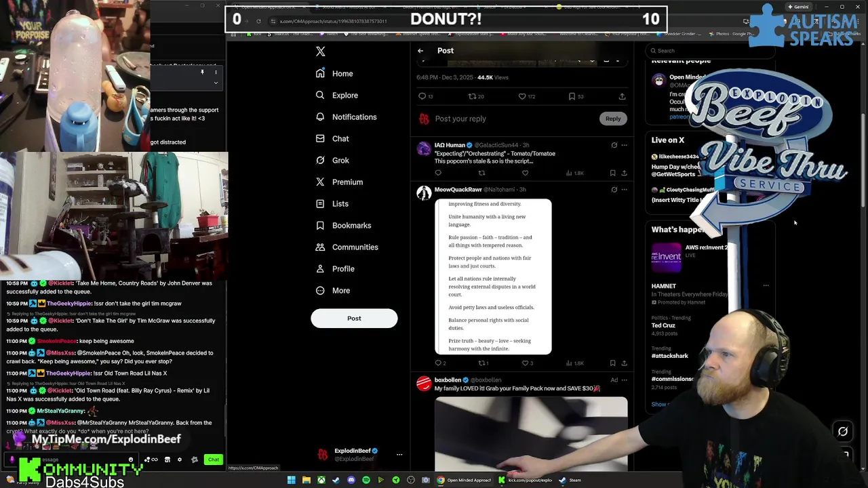Like the MeowQuackRawr reply

coord(527,363)
